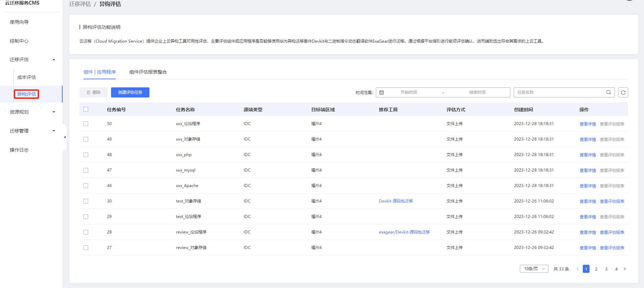Open 查看评估报表 for task 27
644x288 pixels.
612,248
